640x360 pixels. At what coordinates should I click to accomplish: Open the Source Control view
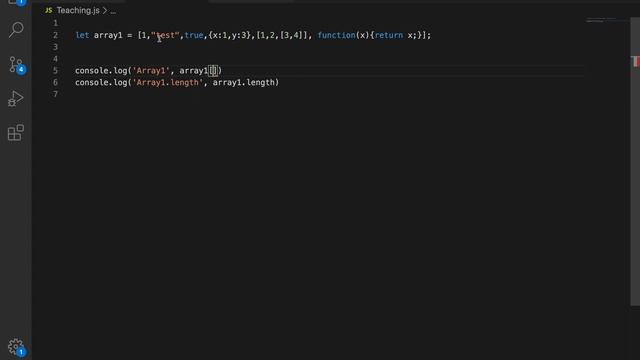16,64
